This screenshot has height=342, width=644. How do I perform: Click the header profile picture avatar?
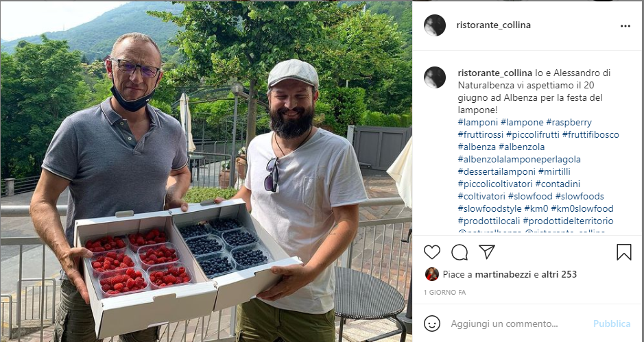(x=435, y=25)
